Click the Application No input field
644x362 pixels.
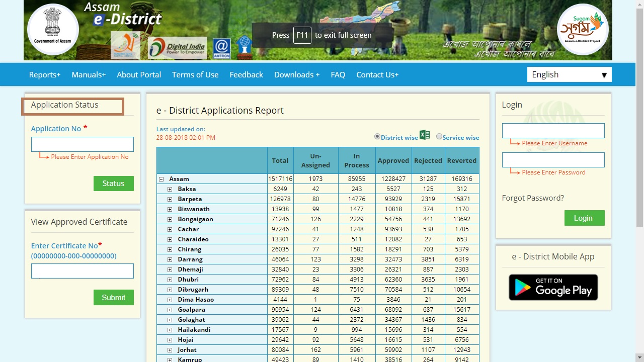click(x=83, y=144)
